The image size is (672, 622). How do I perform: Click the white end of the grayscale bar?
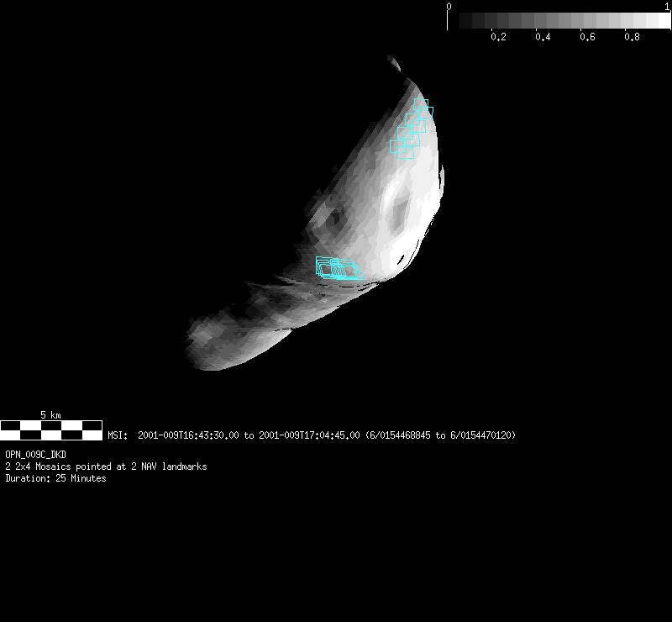point(658,21)
